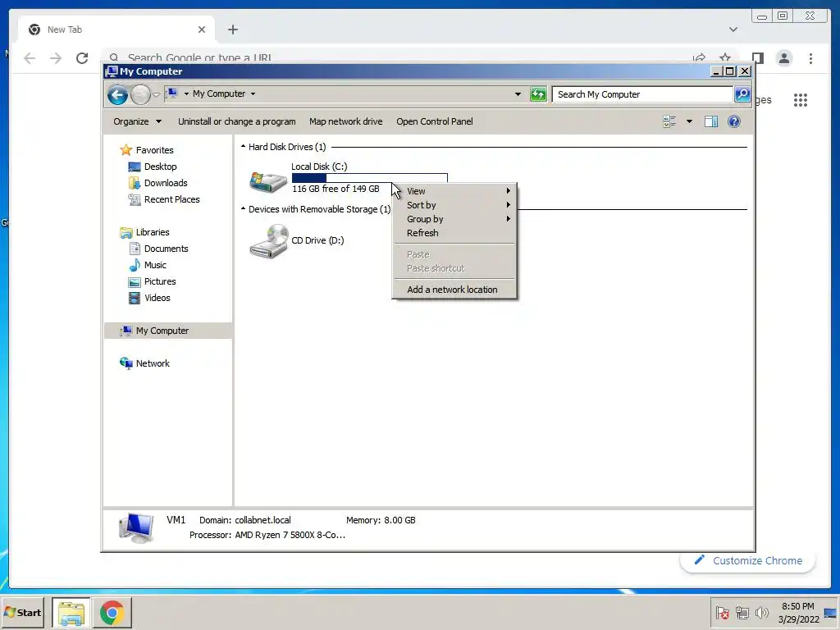The height and width of the screenshot is (630, 840).
Task: Click the Back arrow in My Computer
Action: pyautogui.click(x=117, y=95)
